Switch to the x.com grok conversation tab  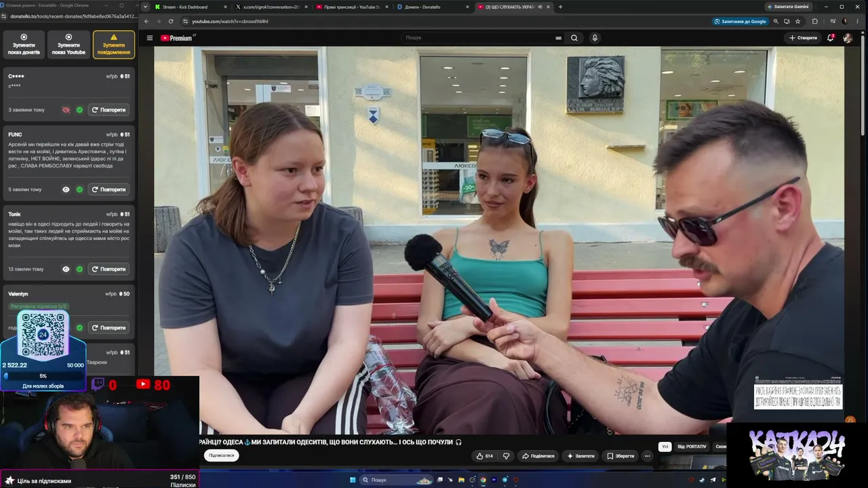tap(271, 7)
